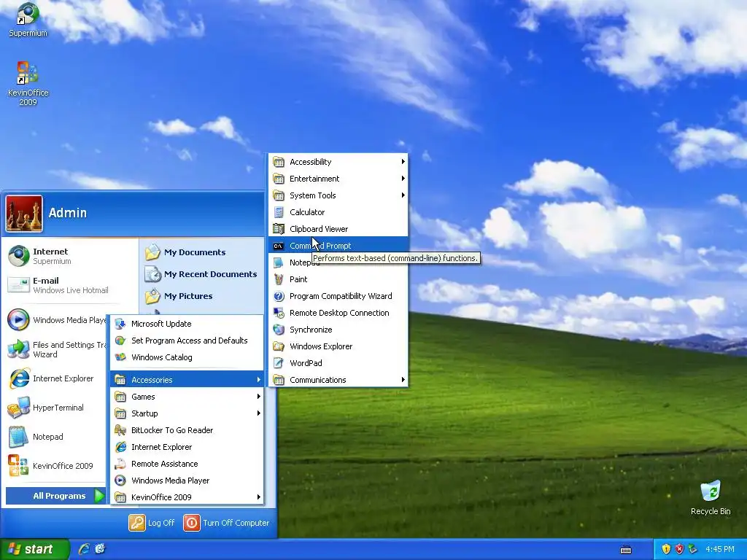This screenshot has height=560, width=747.
Task: Open Remote Desktop Connection
Action: click(338, 313)
